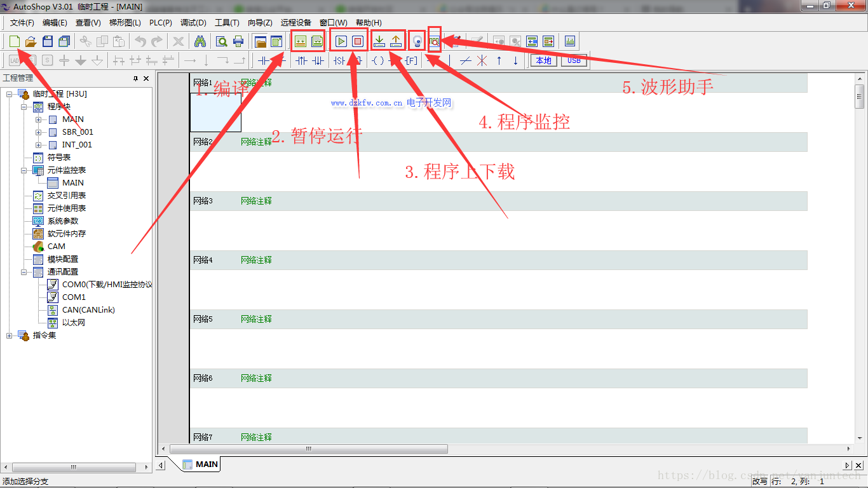This screenshot has height=488, width=868.
Task: Click the Stop PLC red square button
Action: point(358,41)
